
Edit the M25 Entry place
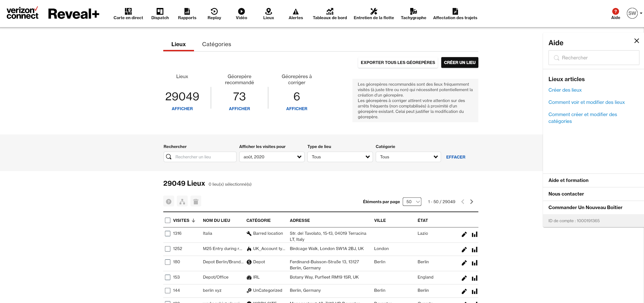pyautogui.click(x=464, y=250)
